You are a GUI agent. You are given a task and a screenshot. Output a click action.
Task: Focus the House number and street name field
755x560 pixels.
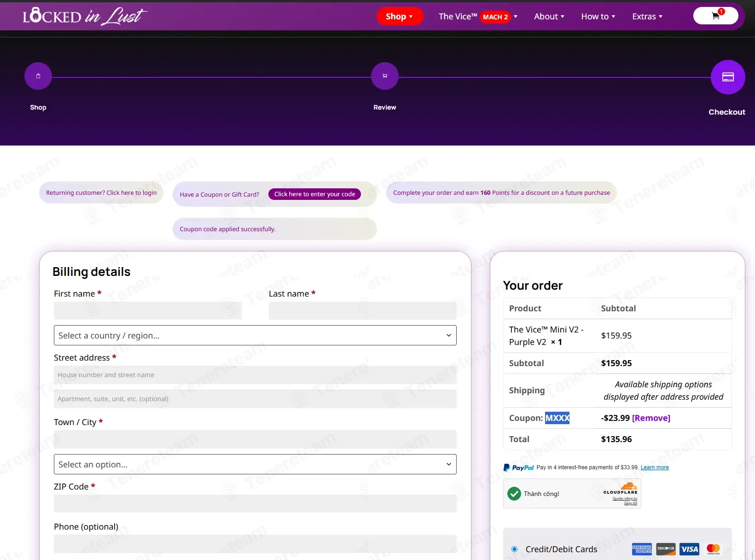point(255,375)
